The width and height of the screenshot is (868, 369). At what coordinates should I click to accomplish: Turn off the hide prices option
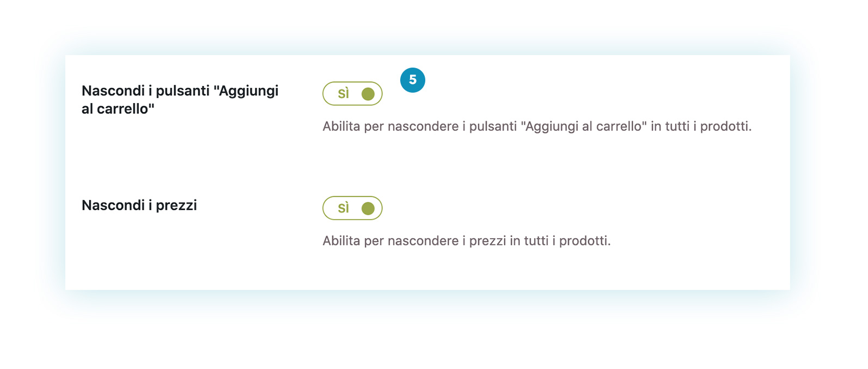[352, 208]
